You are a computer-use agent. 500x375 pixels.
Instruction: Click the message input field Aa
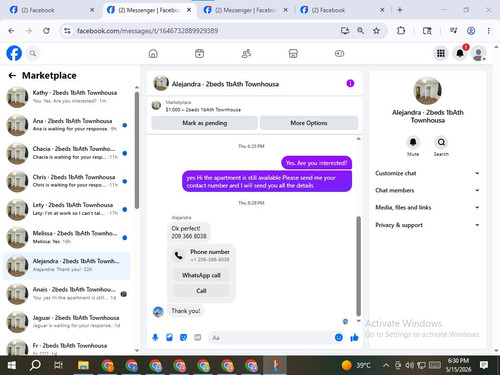(x=271, y=338)
